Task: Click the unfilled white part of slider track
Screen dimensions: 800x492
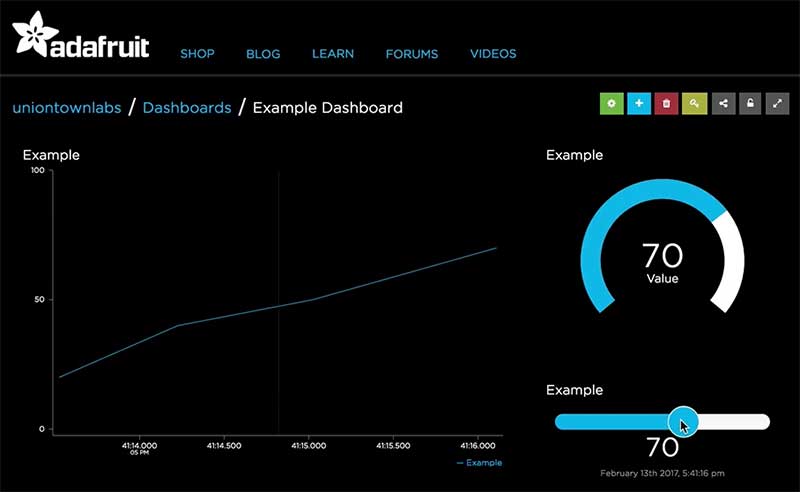Action: (735, 422)
